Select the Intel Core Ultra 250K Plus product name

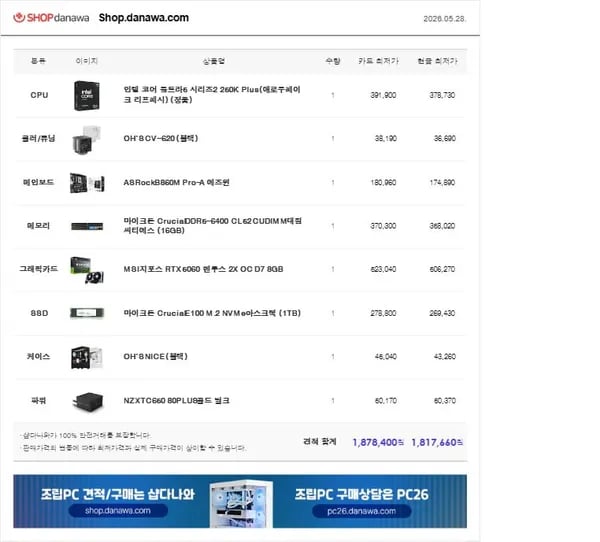(212, 95)
